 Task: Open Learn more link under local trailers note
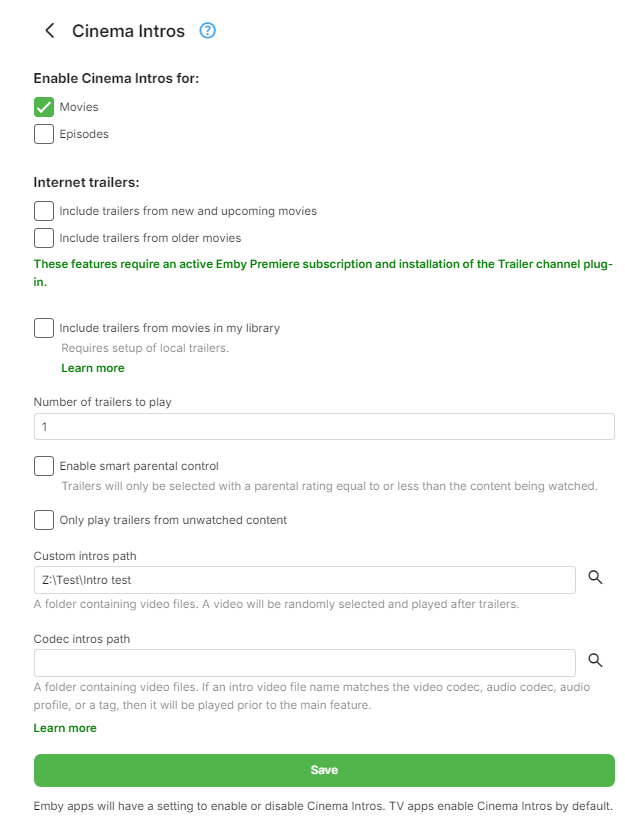pyautogui.click(x=93, y=368)
